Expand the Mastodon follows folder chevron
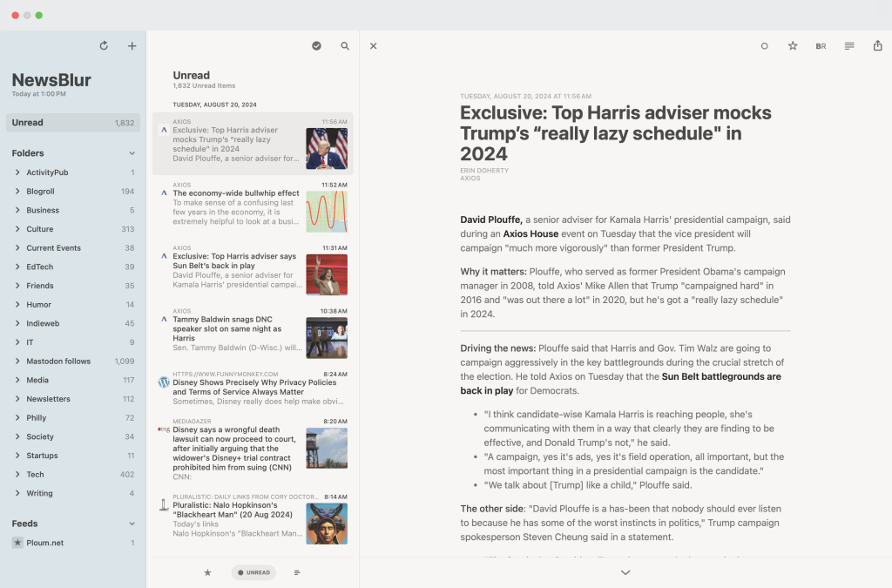This screenshot has width=892, height=588. tap(17, 362)
